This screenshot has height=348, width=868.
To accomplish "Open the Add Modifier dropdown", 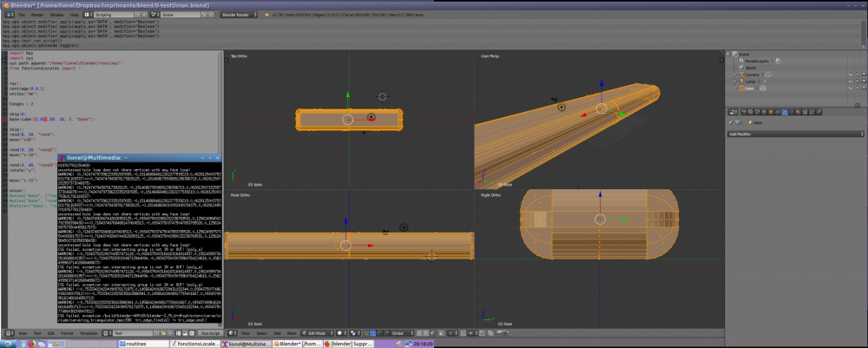I will (x=794, y=135).
